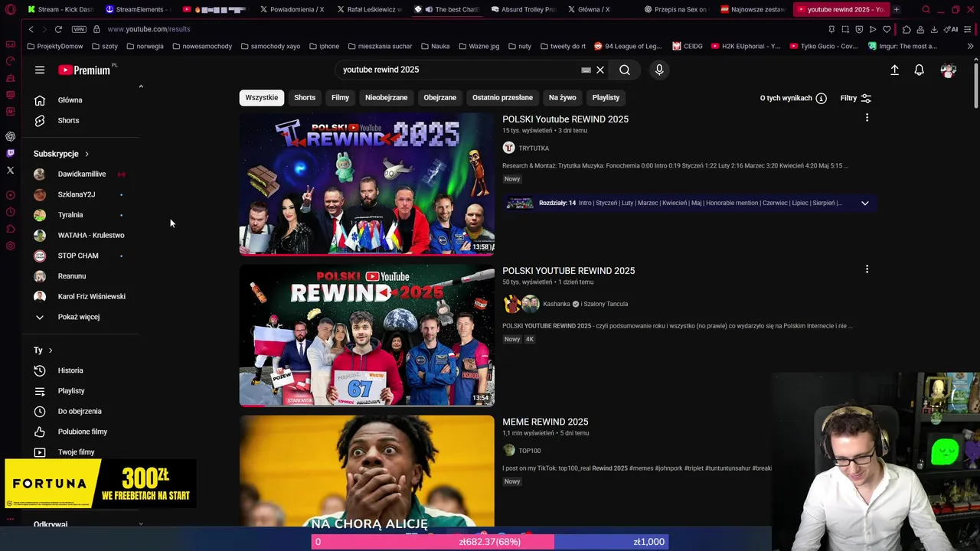Open the YouTube hamburger guide menu

[40, 70]
